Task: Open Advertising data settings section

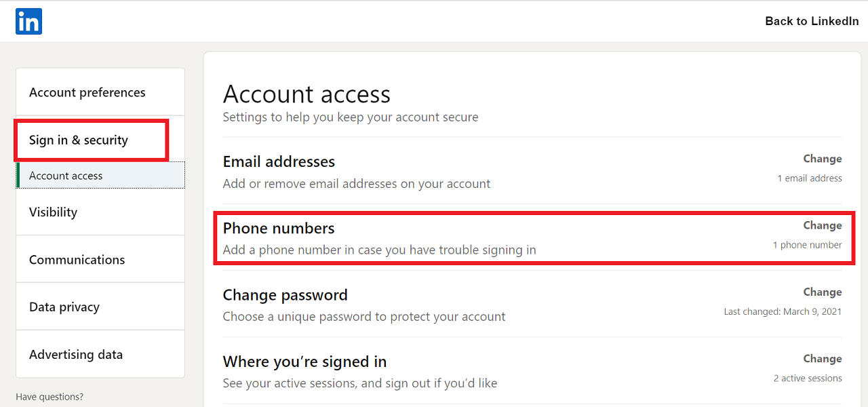Action: pyautogui.click(x=76, y=355)
